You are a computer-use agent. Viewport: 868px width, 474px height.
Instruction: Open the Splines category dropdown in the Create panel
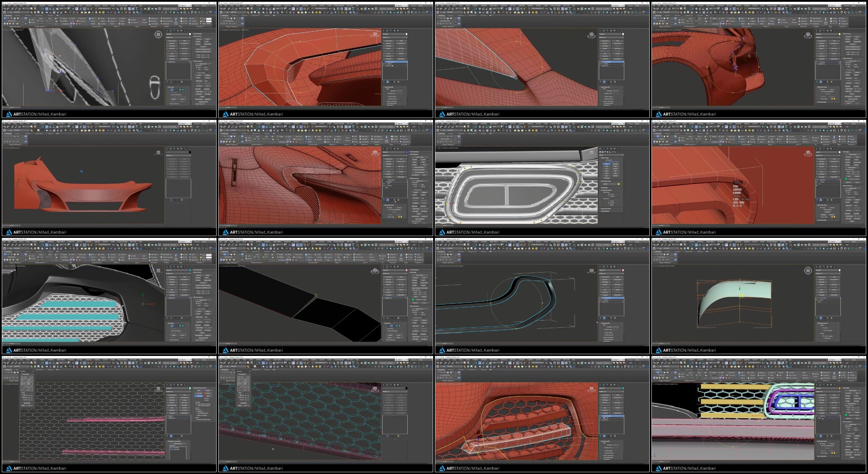point(611,155)
